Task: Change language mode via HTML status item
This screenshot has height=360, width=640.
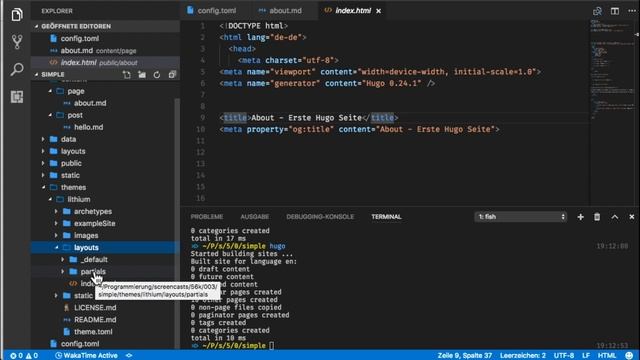Action: coord(607,356)
